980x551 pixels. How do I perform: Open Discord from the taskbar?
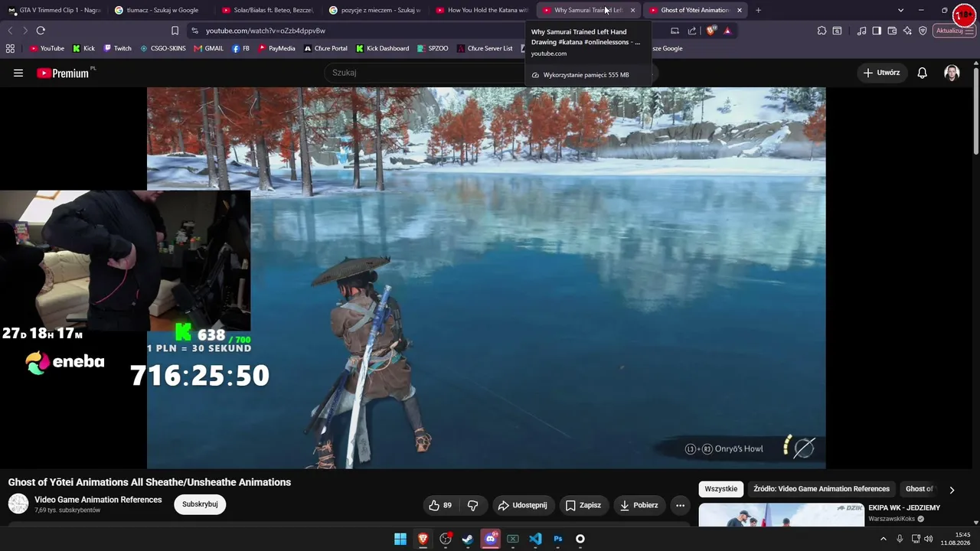click(491, 539)
